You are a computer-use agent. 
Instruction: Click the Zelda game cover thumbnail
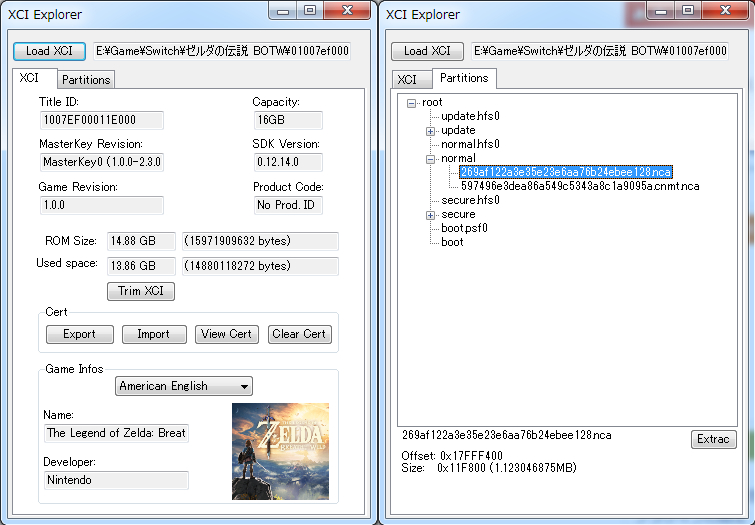click(280, 451)
